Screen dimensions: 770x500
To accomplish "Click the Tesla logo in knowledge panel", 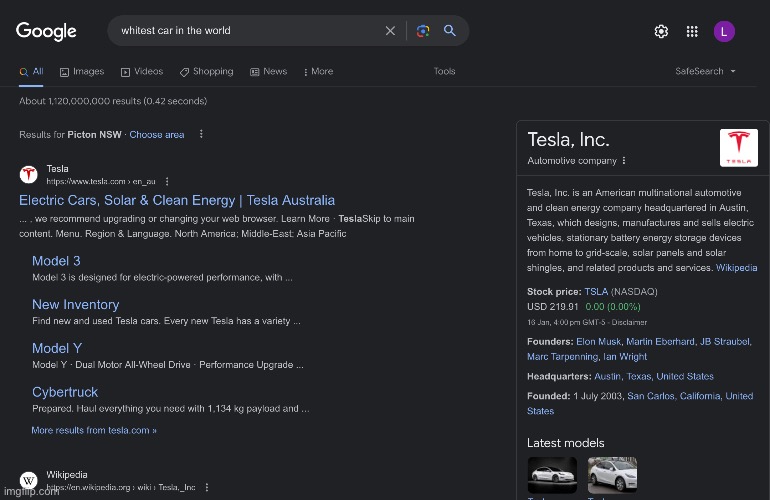I will coord(739,148).
